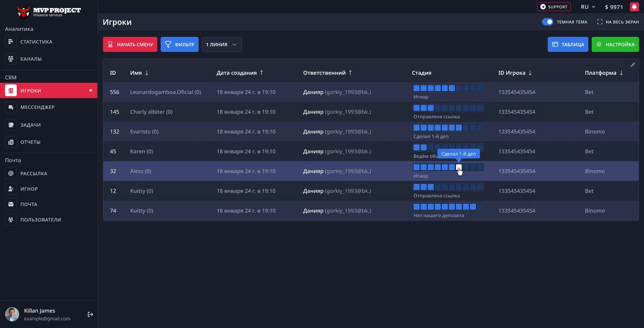This screenshot has width=644, height=328.
Task: Enter fullscreen with На весь экран
Action: 618,22
